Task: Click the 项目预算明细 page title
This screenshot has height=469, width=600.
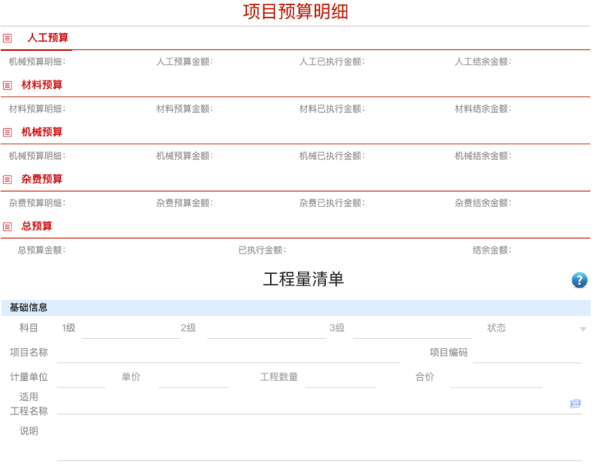Action: pyautogui.click(x=295, y=11)
